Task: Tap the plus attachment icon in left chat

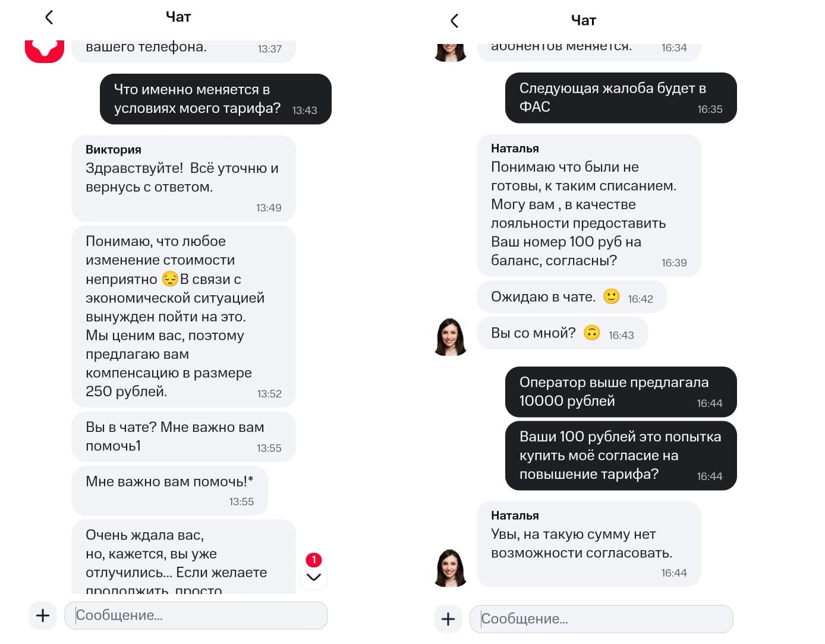Action: (43, 615)
